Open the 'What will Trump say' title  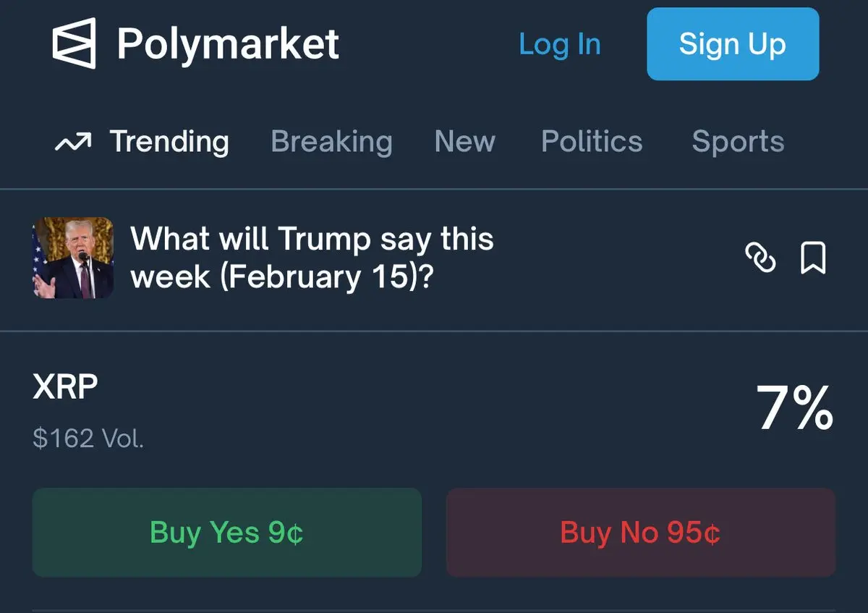tap(312, 240)
